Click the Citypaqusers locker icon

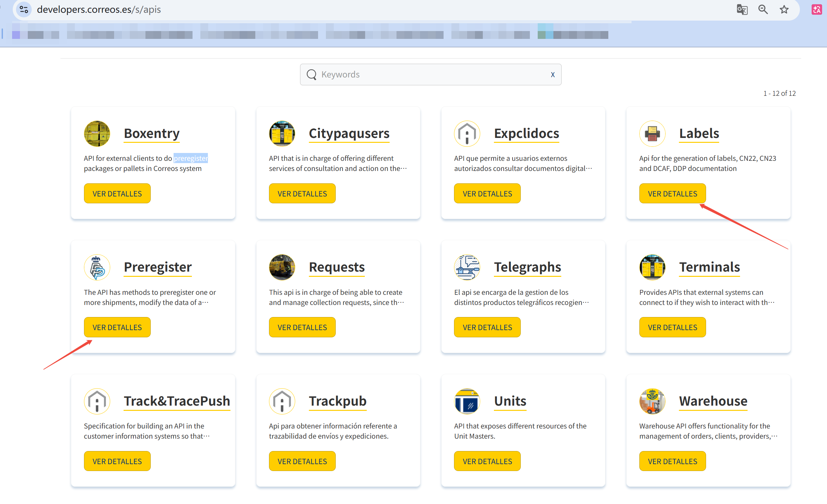(x=282, y=134)
